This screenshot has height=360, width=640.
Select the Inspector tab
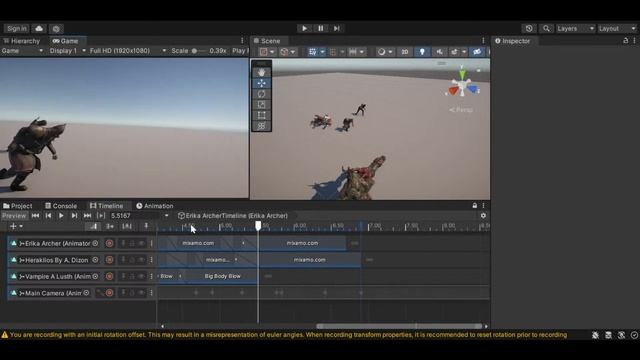[x=513, y=41]
